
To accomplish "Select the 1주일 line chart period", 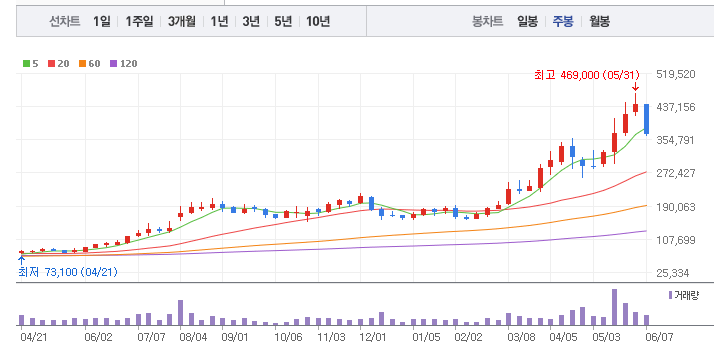I will [139, 21].
